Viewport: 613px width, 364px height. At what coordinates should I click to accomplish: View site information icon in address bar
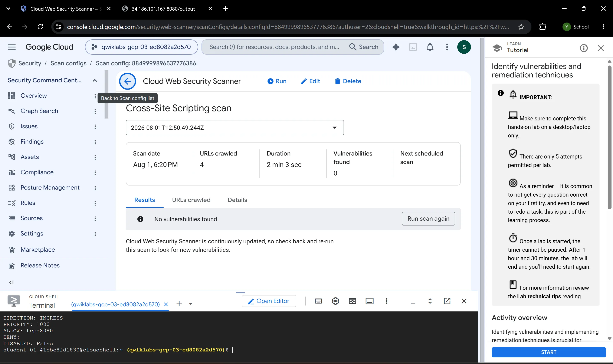click(x=58, y=27)
